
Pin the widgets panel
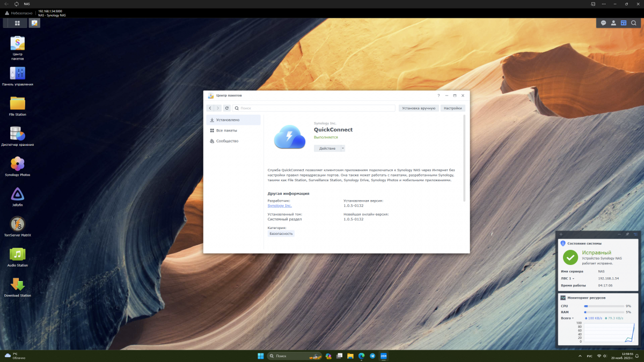click(627, 234)
